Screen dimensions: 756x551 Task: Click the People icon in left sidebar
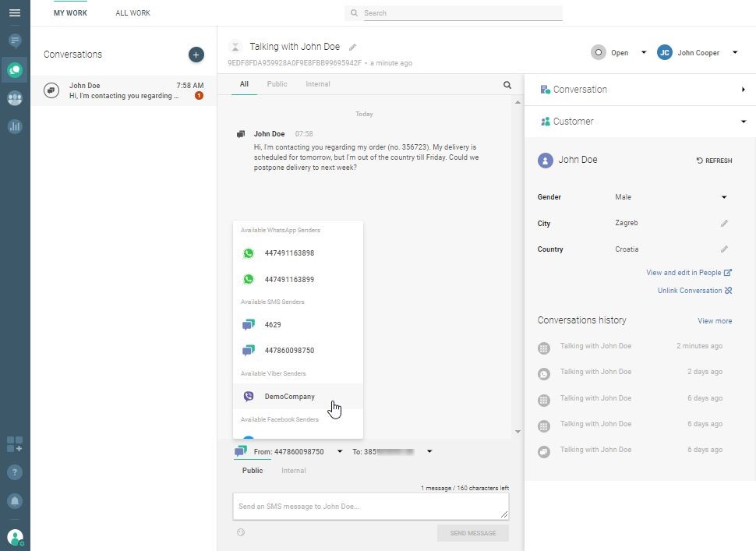pos(15,98)
